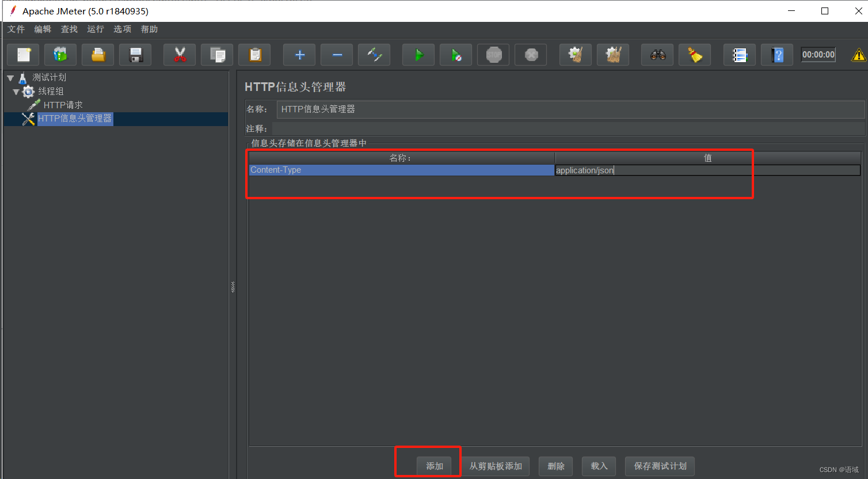Viewport: 868px width, 479px height.
Task: Click the yellow warning log icon
Action: 859,55
